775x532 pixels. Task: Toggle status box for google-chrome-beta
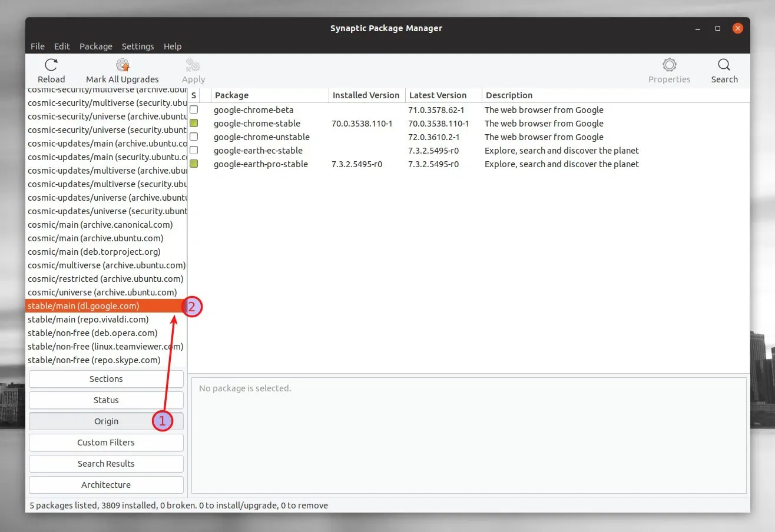point(194,110)
